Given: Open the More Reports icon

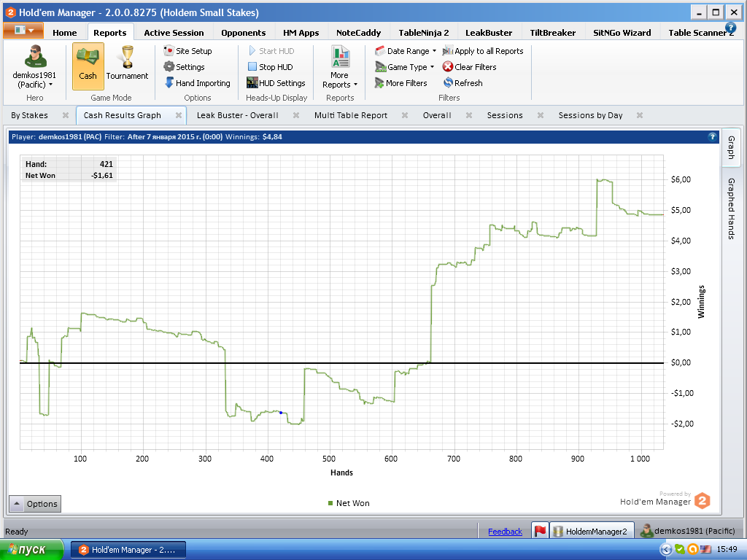Looking at the screenshot, I should (x=340, y=57).
